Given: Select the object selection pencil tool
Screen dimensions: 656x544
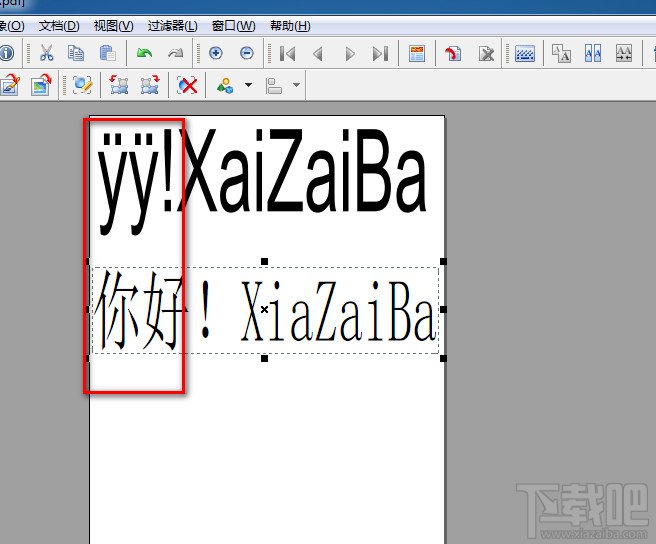Looking at the screenshot, I should click(82, 85).
